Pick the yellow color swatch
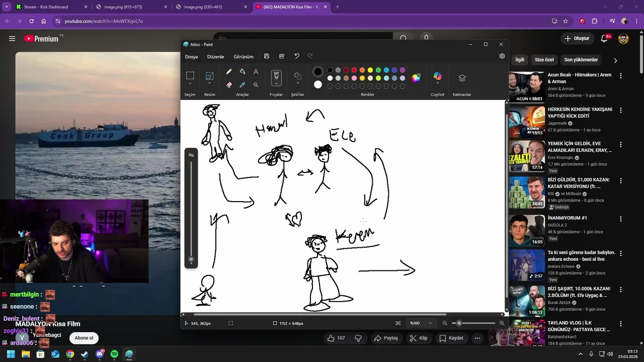Screen dimensions: 644x362 click(x=370, y=70)
